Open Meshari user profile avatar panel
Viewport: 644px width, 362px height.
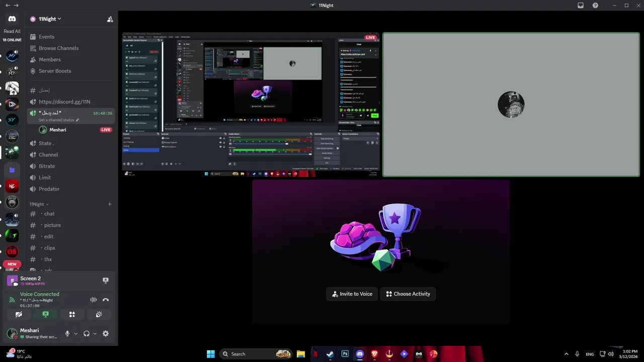(33, 333)
